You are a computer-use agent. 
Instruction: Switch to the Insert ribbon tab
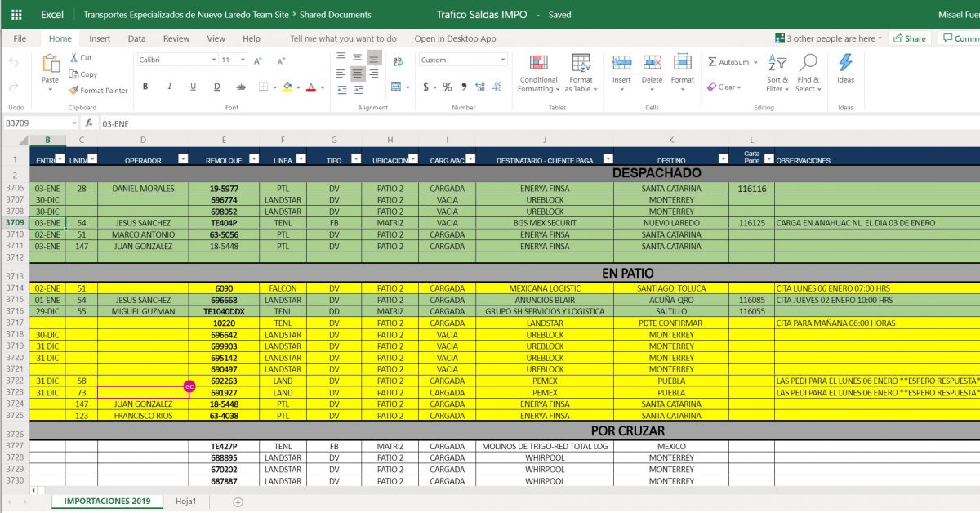100,38
